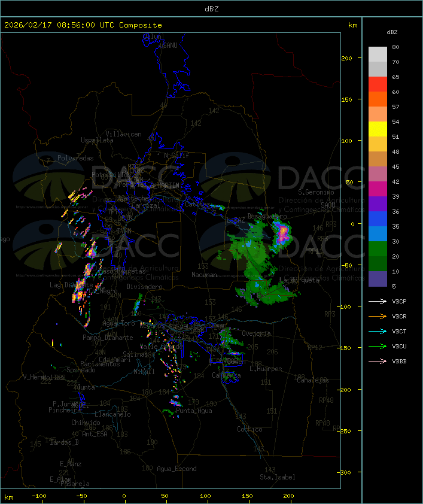Select the royal blue 35-36 dBZ swatch
Image resolution: width=423 pixels, height=504 pixels.
[378, 218]
